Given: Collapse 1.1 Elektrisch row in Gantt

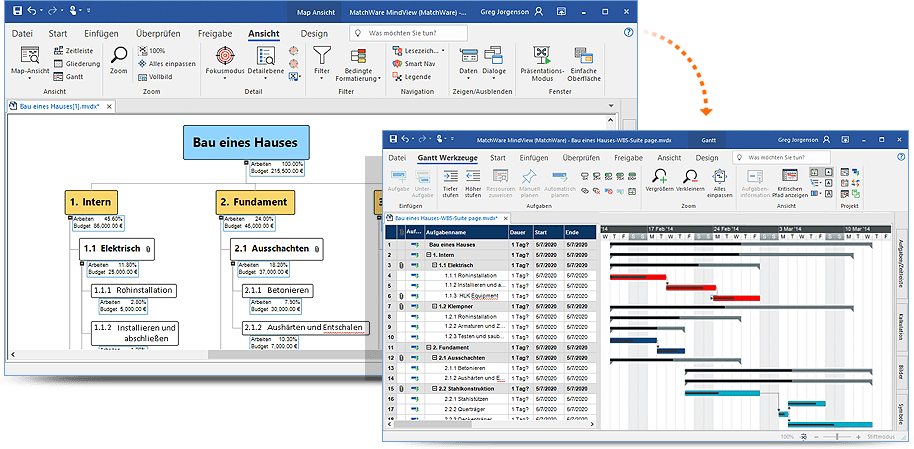Looking at the screenshot, I should point(434,265).
